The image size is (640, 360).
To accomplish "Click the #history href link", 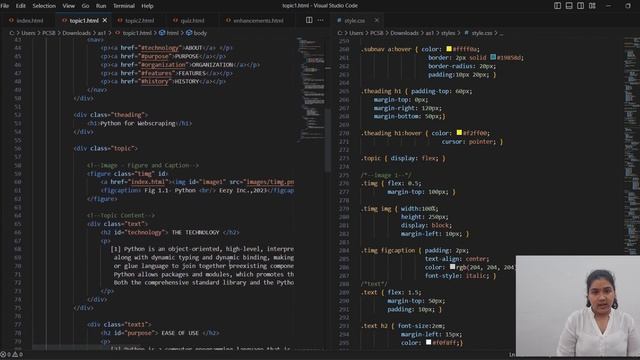I will tap(155, 82).
